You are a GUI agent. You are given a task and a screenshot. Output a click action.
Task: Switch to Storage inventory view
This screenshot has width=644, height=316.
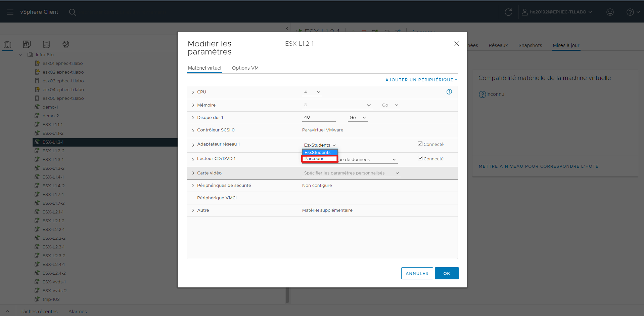pos(46,44)
